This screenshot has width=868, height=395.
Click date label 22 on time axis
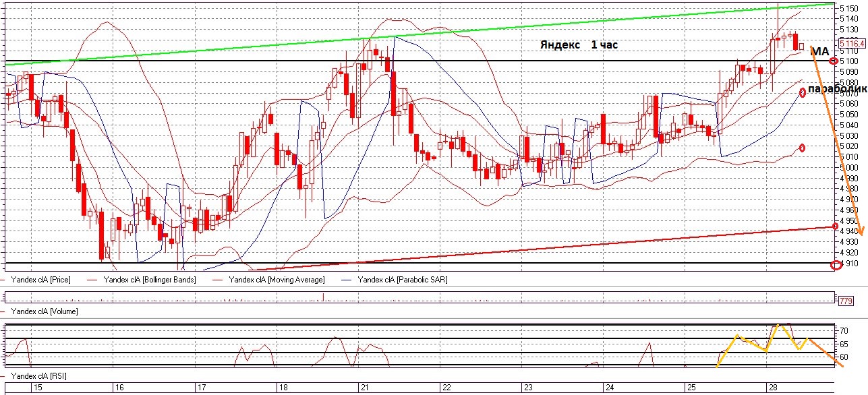coord(446,388)
